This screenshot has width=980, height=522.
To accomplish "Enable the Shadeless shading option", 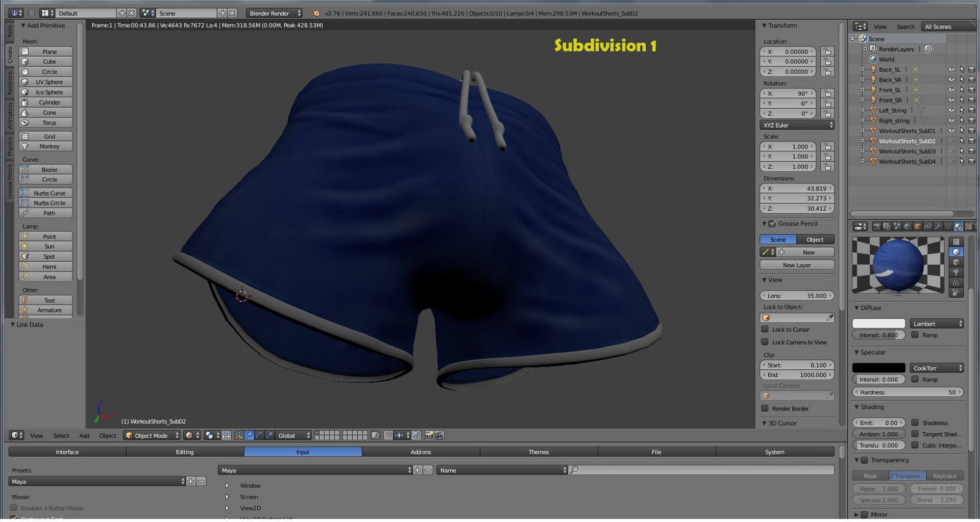I will pyautogui.click(x=915, y=423).
